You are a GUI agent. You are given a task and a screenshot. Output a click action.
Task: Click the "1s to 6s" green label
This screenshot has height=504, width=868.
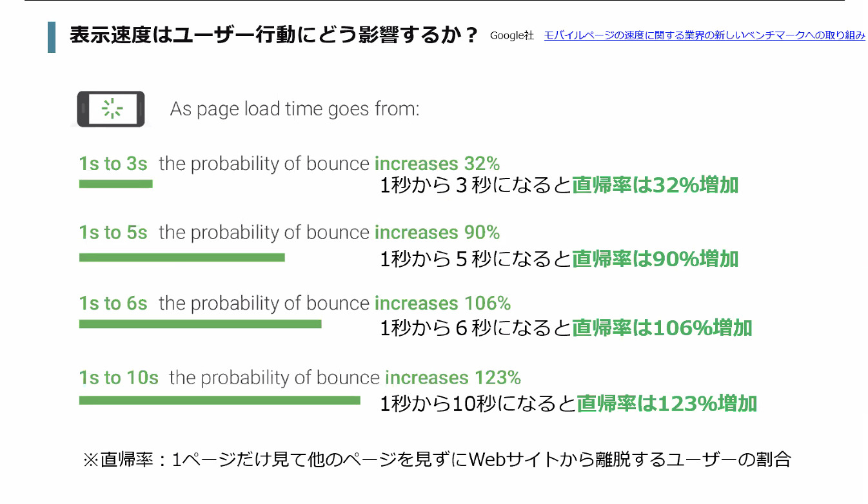[x=113, y=303]
